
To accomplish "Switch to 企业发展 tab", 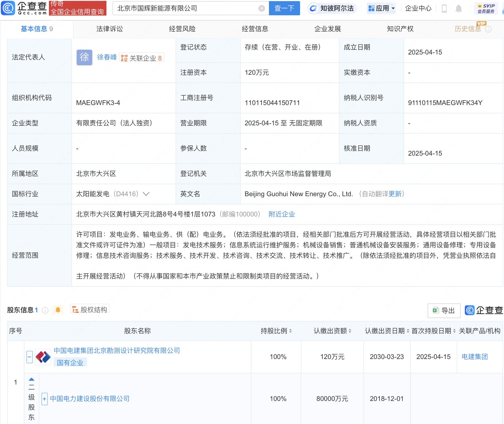I will pos(328,29).
